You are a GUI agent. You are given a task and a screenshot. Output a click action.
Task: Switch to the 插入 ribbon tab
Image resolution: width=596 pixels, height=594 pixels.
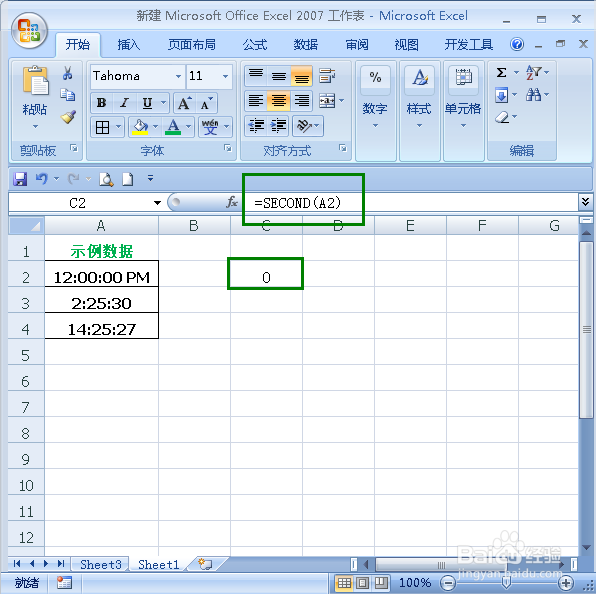click(x=128, y=45)
